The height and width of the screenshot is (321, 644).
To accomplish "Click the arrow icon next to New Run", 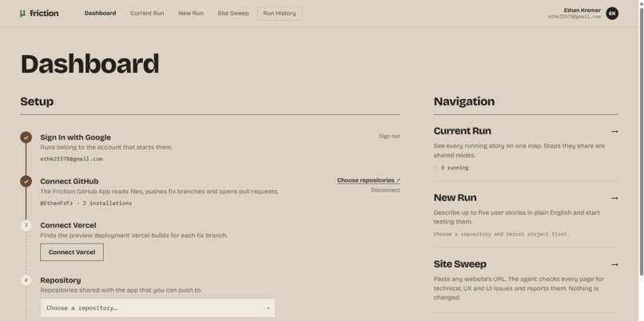I will tap(614, 198).
